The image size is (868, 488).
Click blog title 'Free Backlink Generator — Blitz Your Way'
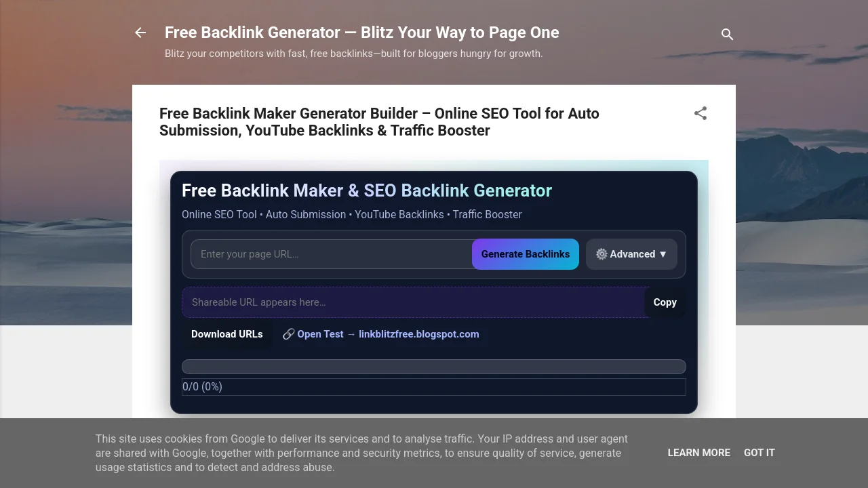click(x=361, y=33)
